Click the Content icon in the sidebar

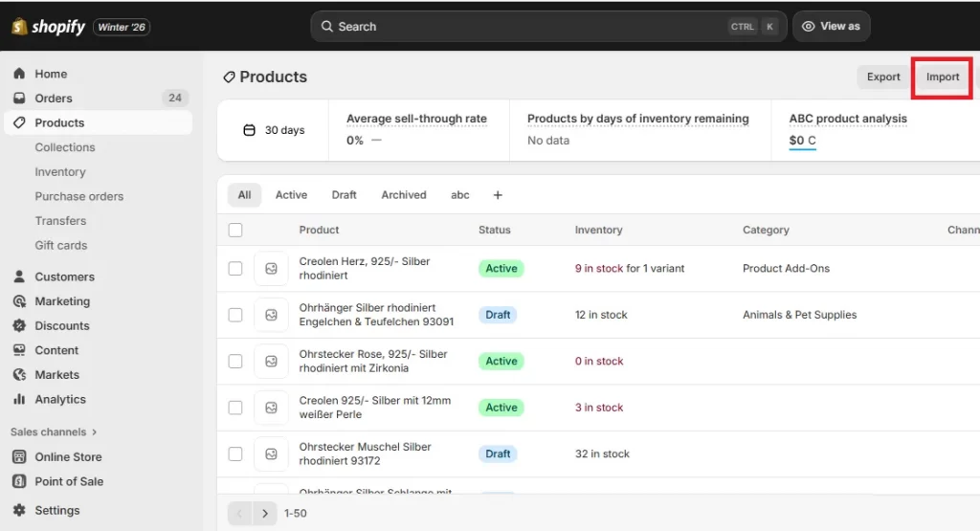click(x=19, y=350)
